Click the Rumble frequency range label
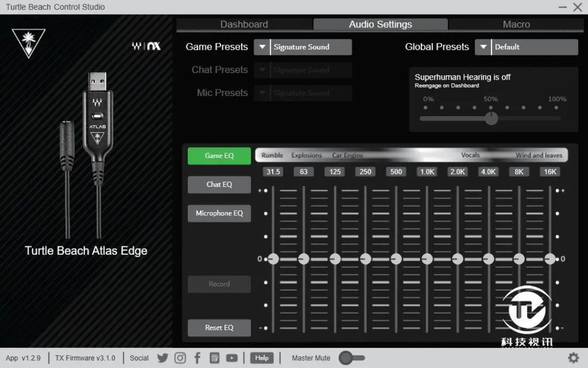 click(x=272, y=155)
